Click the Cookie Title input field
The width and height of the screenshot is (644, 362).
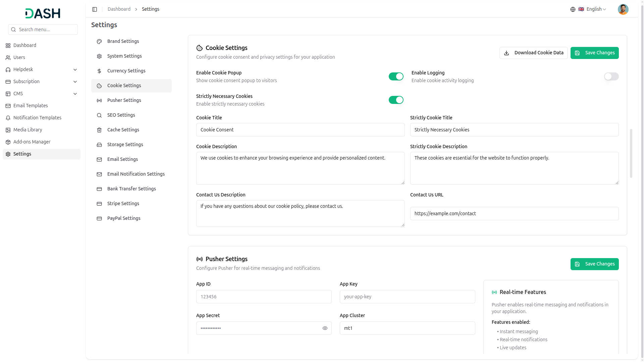coord(300,130)
